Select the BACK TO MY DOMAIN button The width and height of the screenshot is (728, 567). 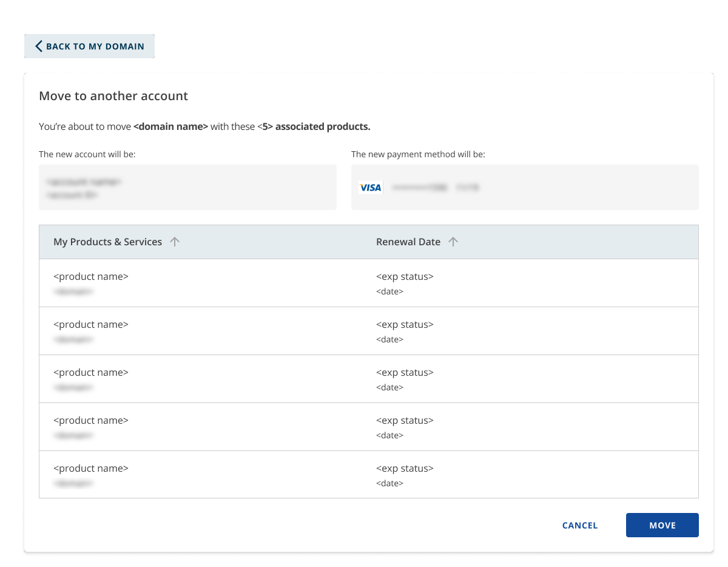click(89, 46)
